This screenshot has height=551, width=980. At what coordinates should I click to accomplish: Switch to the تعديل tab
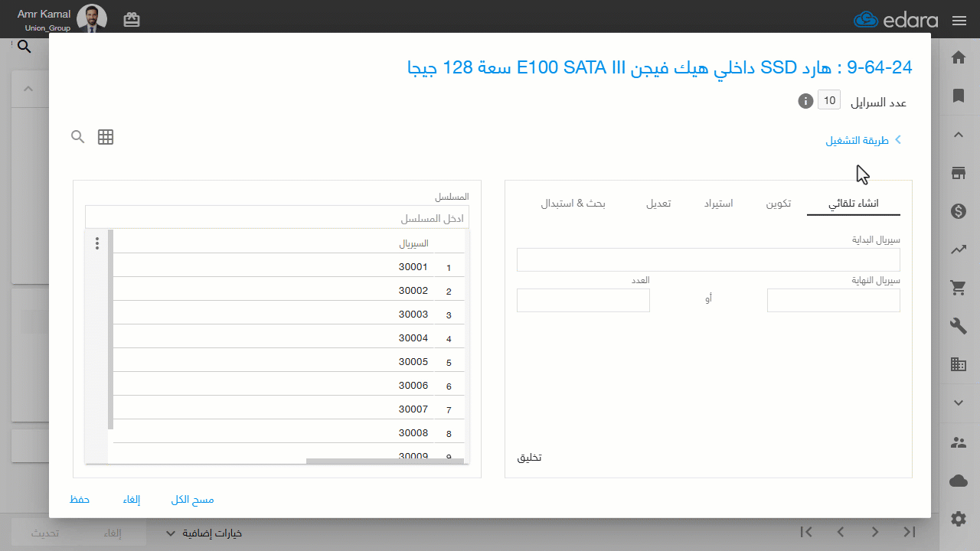point(658,204)
